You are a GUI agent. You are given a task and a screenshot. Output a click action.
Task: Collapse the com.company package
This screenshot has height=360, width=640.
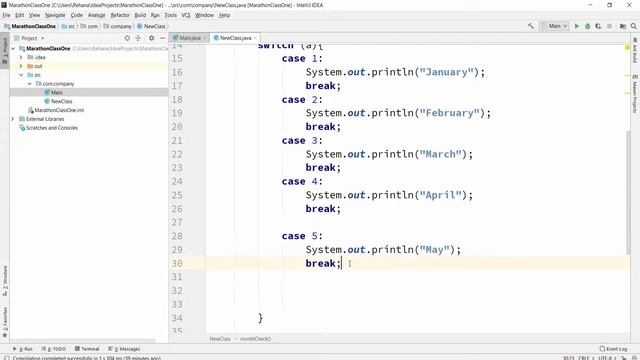click(x=29, y=84)
